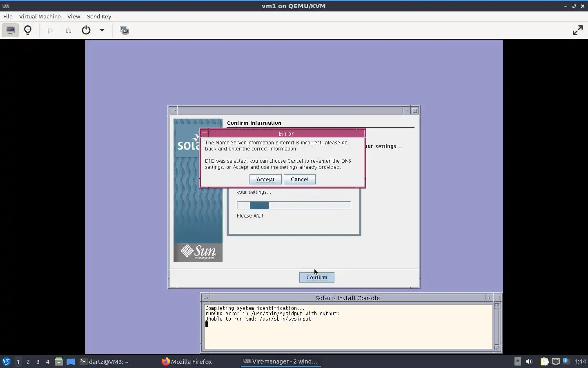Toggle fullscreen with the expand arrows icon
The height and width of the screenshot is (368, 588).
(x=577, y=30)
